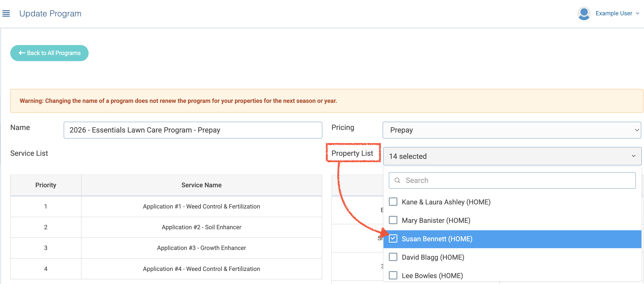
Task: Click into the program Name field
Action: click(193, 130)
